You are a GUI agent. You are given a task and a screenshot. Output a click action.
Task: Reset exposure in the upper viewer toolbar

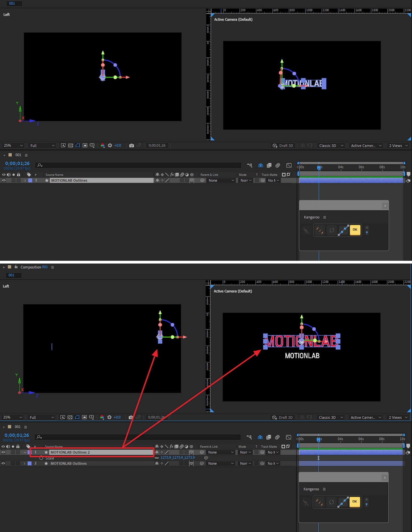(x=110, y=145)
